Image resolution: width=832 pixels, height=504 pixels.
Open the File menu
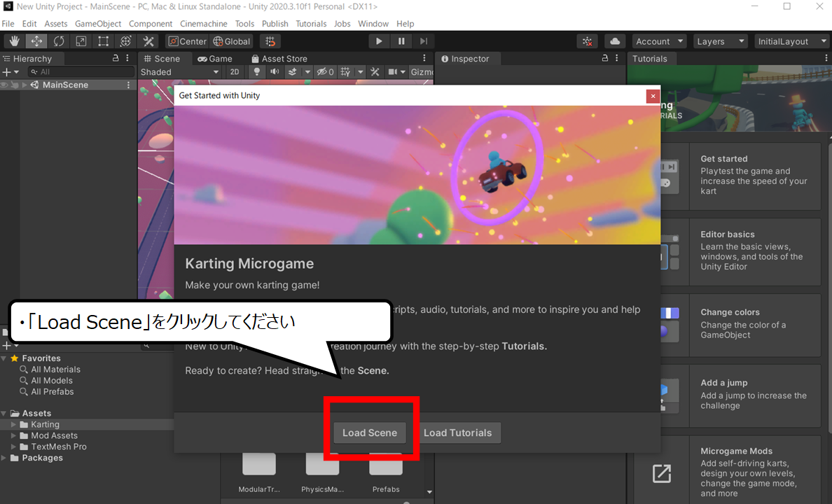point(8,24)
